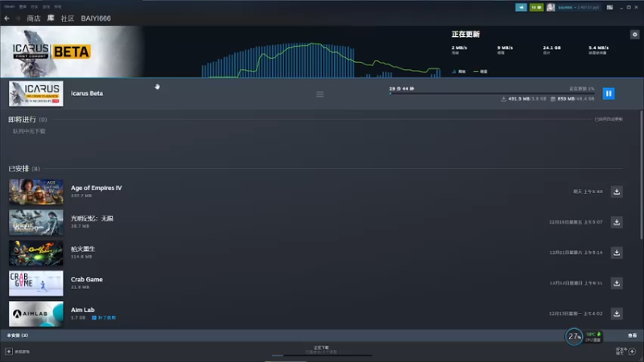Viewport: 644px width, 362px height.
Task: Open the Icarus Beta reorder handle
Action: tap(320, 94)
